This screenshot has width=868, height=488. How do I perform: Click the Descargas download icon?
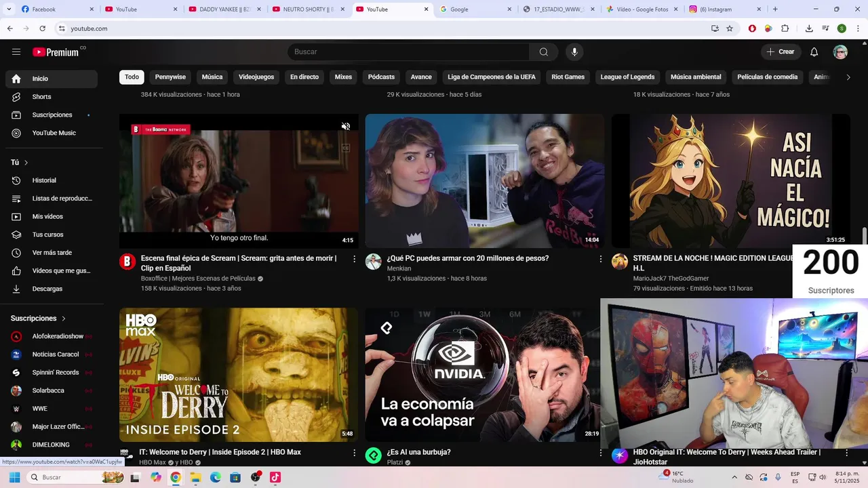point(16,289)
